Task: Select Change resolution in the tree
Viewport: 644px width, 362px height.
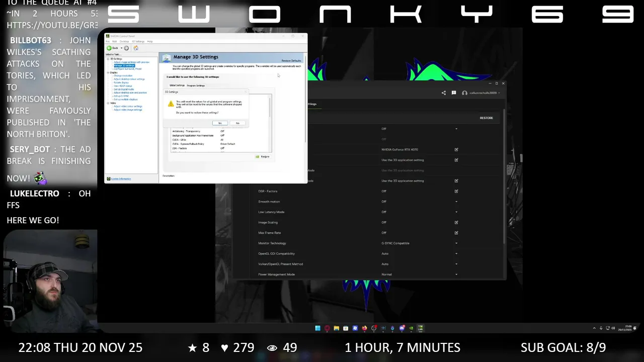Action: tap(123, 75)
